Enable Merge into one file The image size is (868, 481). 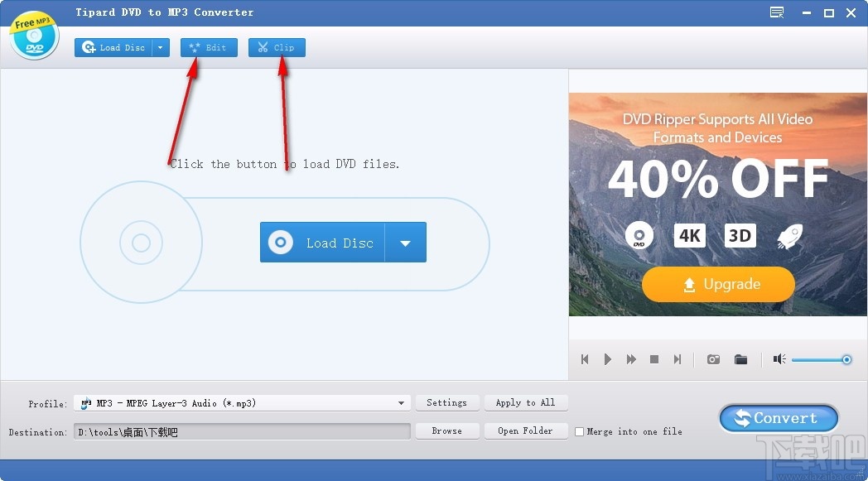(x=580, y=431)
